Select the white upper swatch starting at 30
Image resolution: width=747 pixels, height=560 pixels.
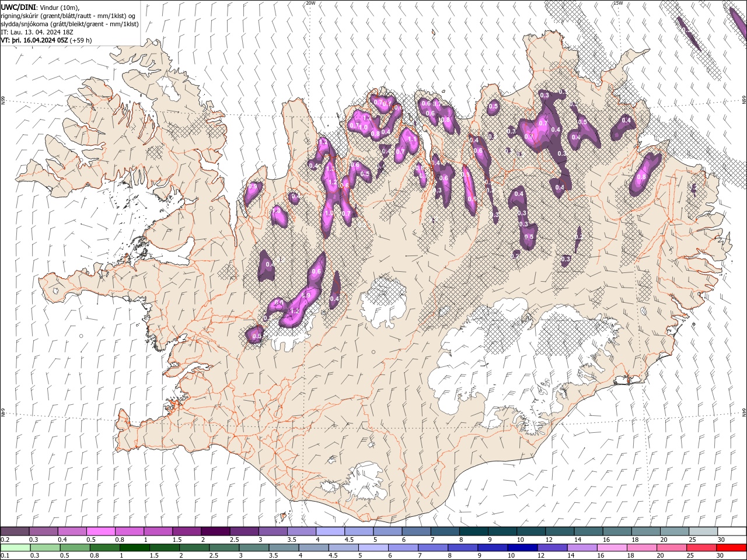(732, 531)
